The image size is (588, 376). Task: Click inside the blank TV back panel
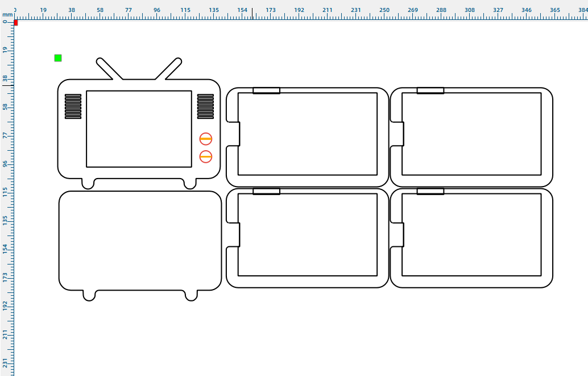(x=140, y=240)
